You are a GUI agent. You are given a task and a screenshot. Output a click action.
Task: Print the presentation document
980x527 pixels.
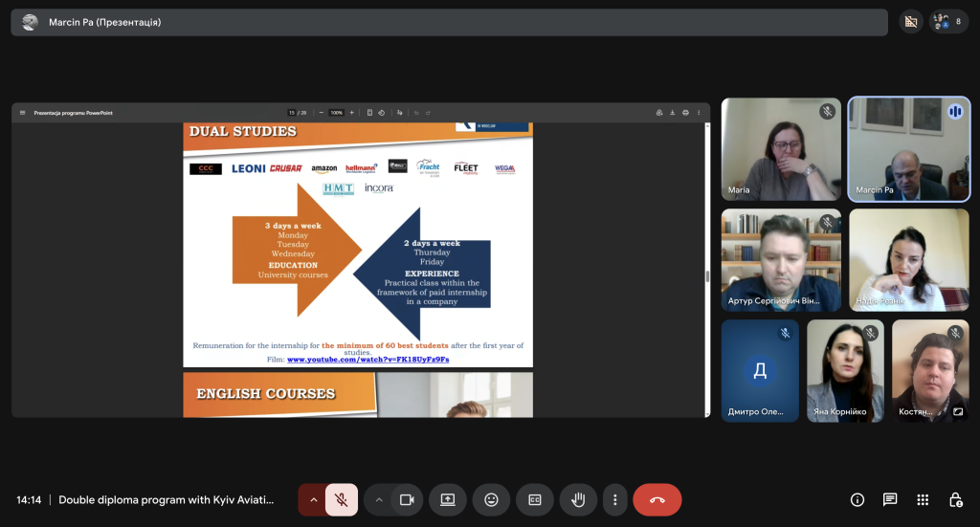(685, 113)
